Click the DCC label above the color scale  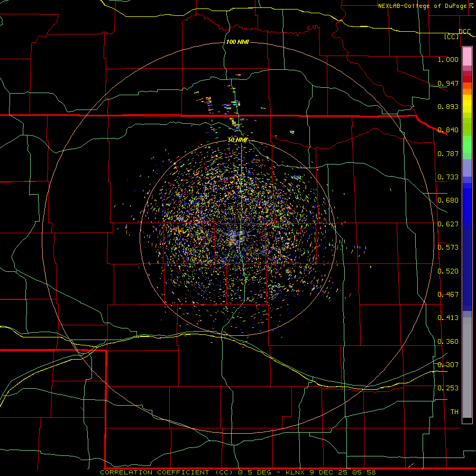pos(464,32)
